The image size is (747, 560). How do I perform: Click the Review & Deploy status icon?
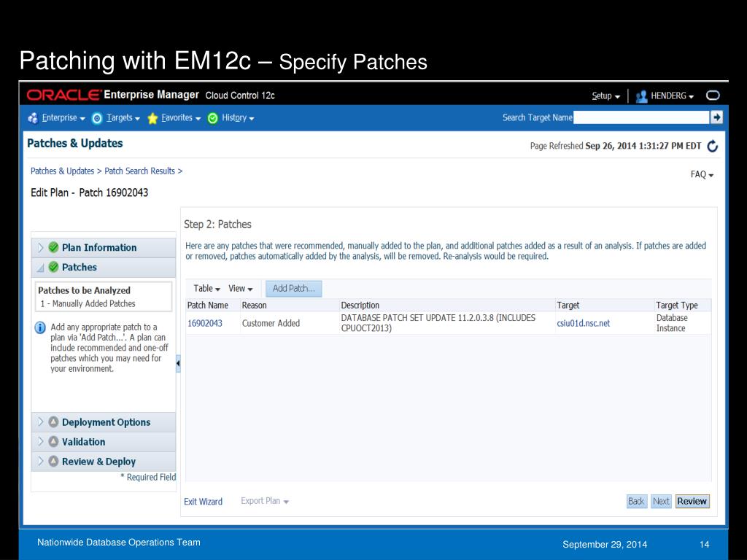(x=54, y=461)
